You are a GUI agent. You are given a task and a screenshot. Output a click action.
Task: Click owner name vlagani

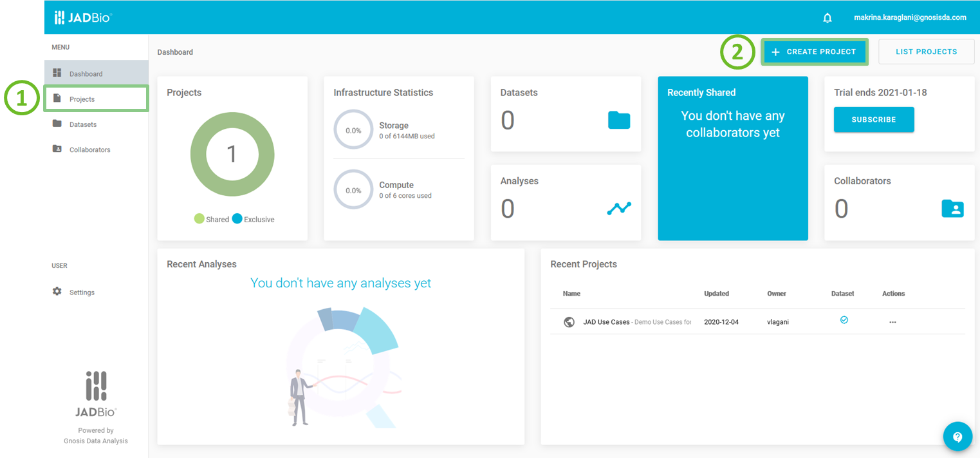[x=778, y=322]
